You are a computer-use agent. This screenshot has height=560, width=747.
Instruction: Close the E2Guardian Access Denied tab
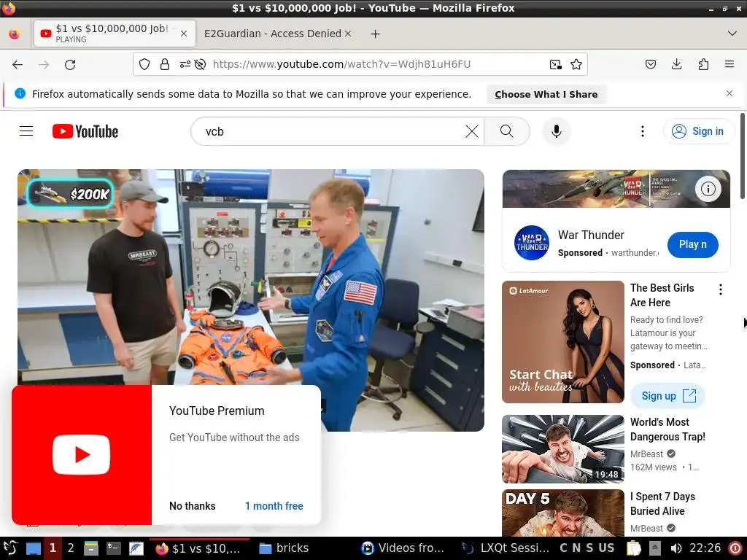(x=348, y=34)
